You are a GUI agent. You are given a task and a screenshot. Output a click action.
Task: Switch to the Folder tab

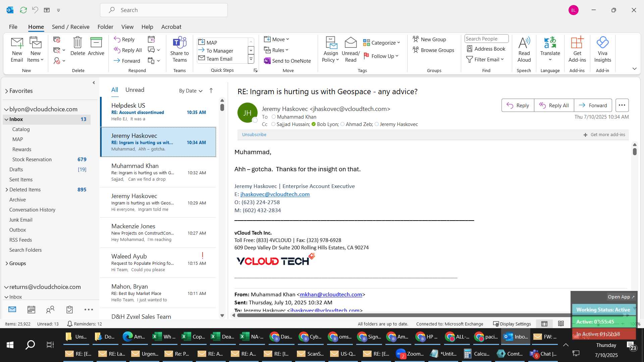105,27
